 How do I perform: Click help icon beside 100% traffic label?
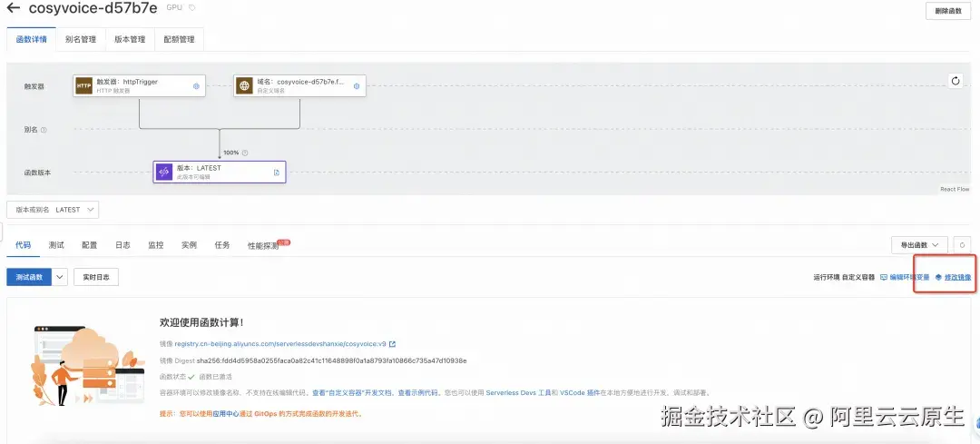click(245, 153)
